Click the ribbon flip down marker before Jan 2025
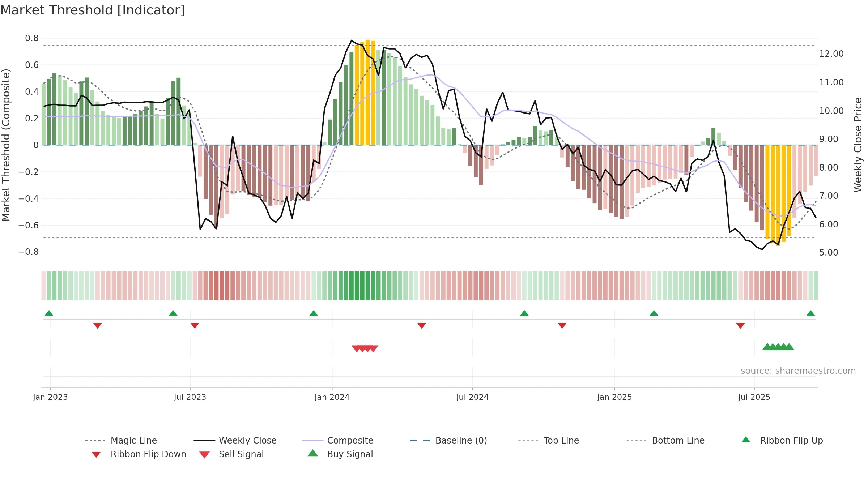 pos(562,326)
